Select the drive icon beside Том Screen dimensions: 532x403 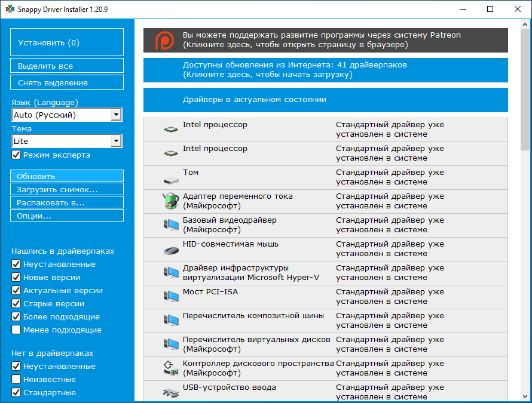tap(171, 180)
